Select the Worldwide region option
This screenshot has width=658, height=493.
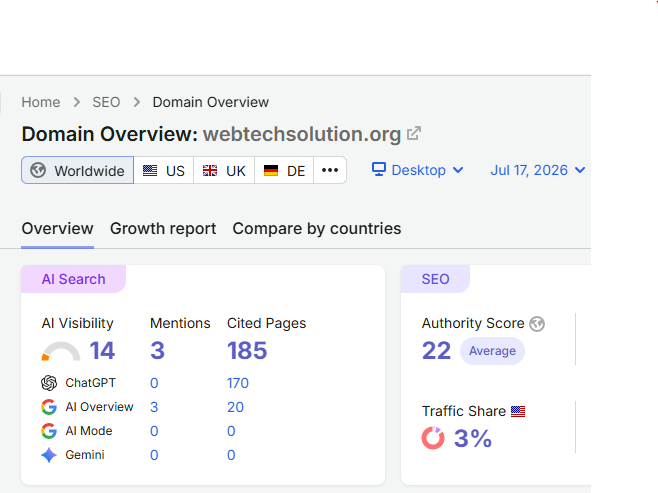[x=78, y=170]
